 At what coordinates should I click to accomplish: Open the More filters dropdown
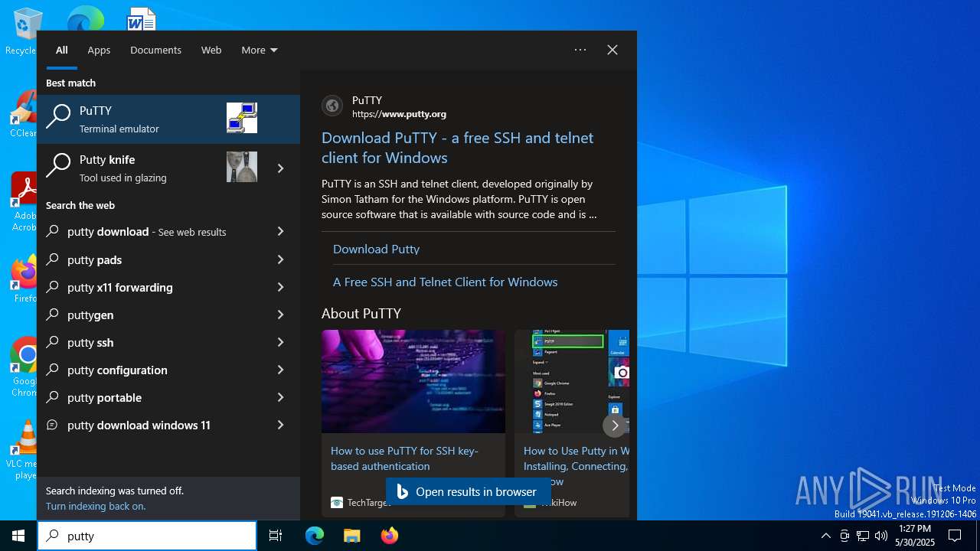260,50
